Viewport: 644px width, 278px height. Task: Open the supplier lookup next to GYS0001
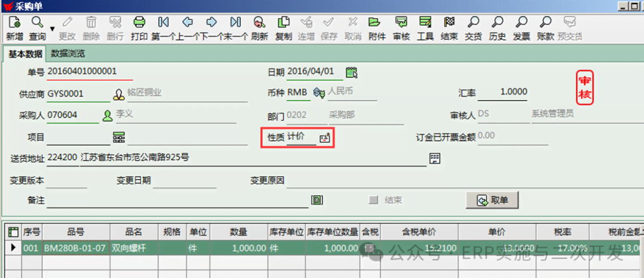[x=119, y=94]
